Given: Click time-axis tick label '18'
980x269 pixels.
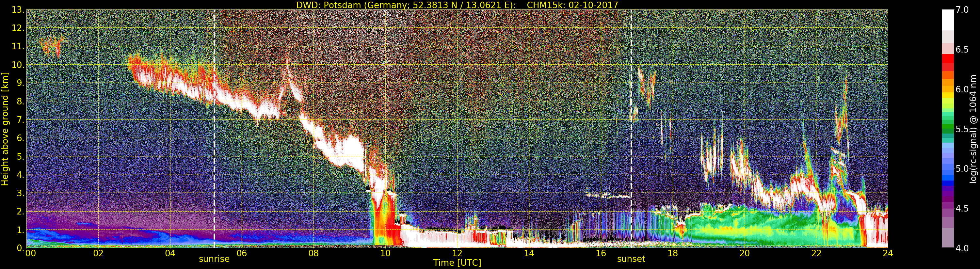Looking at the screenshot, I should click(x=673, y=253).
